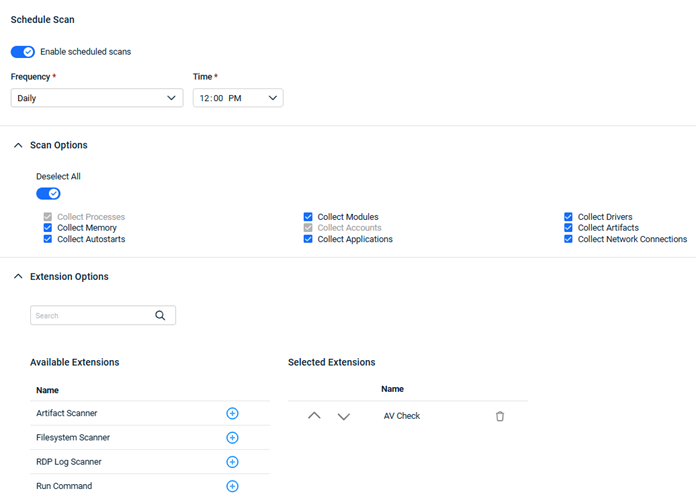The image size is (696, 493).
Task: Move AV Check down with arrow
Action: click(x=344, y=417)
